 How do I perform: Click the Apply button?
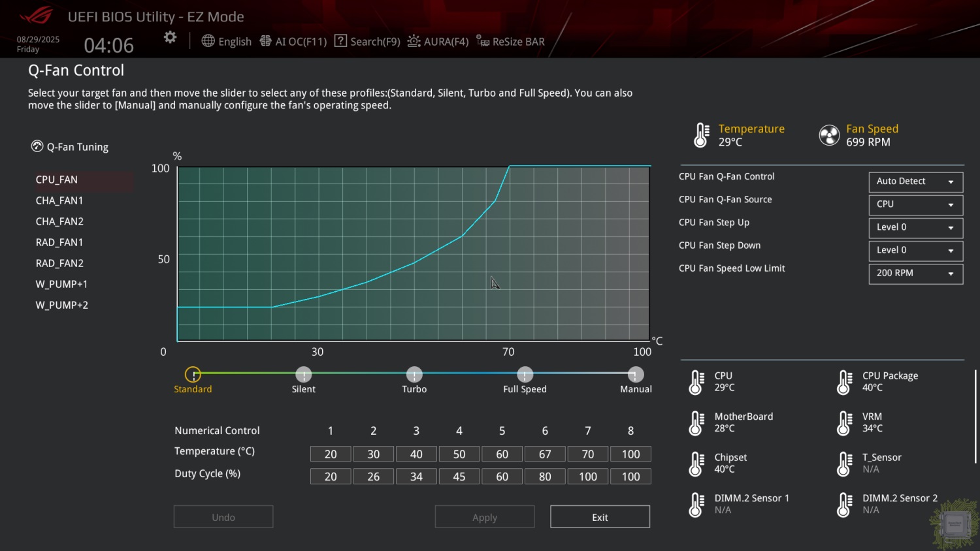click(x=484, y=517)
